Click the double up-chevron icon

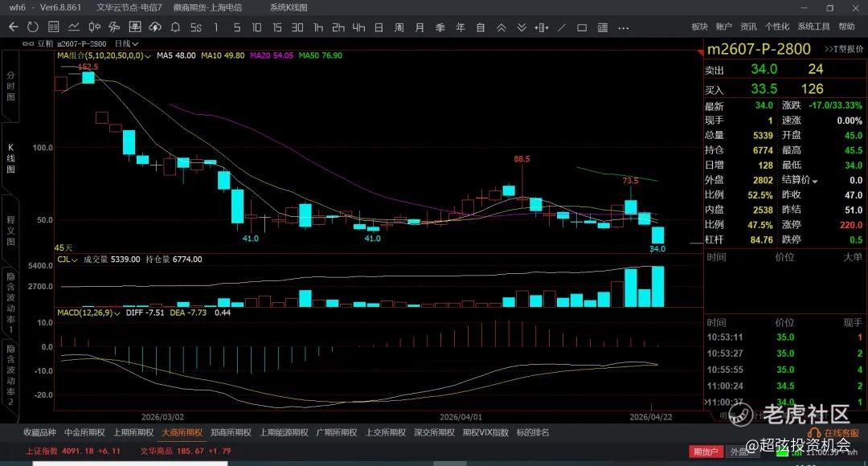point(501,27)
